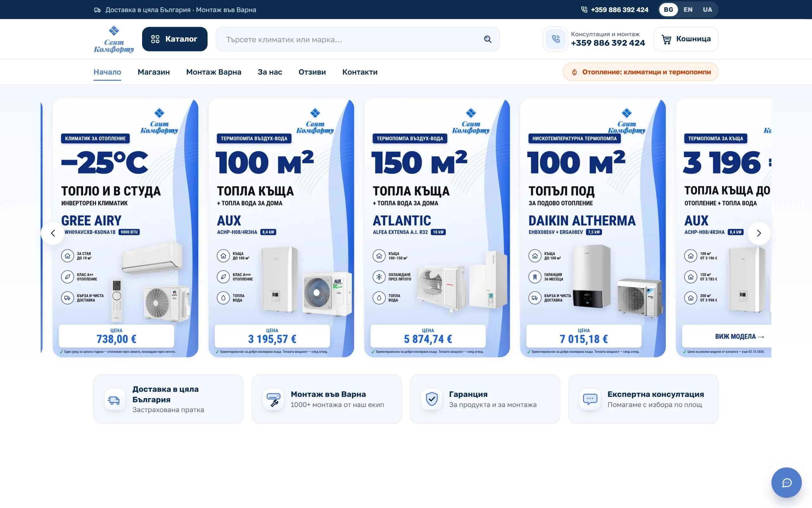
Task: Click the phone icon in top bar
Action: tap(584, 10)
